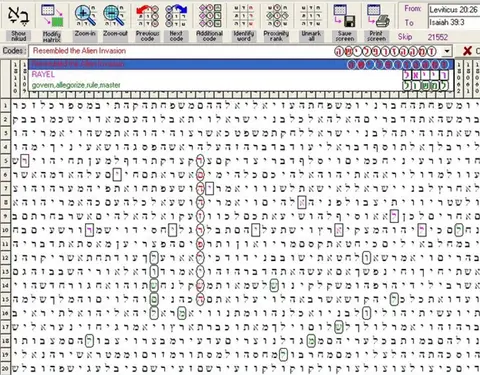Click the Skip value 21552
480x375 pixels.
pyautogui.click(x=438, y=37)
